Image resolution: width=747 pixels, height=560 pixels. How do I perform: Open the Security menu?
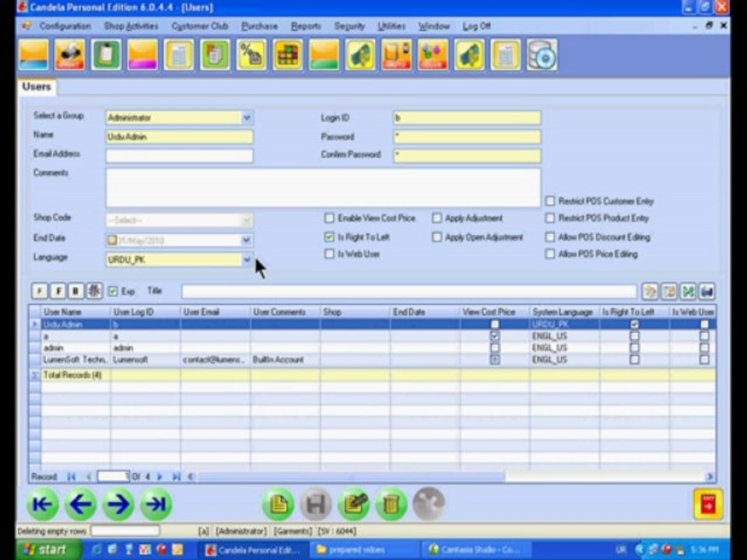[349, 26]
